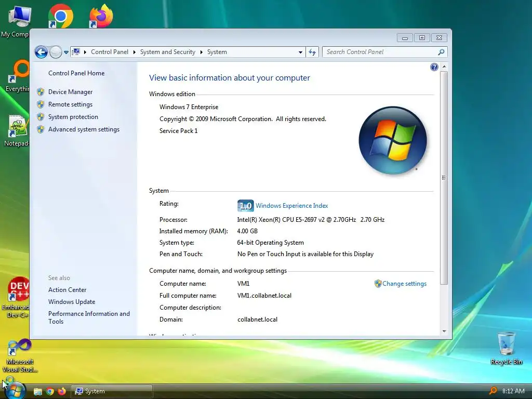The image size is (532, 399).
Task: Select the Google Chrome desktop shortcut
Action: coord(60,16)
